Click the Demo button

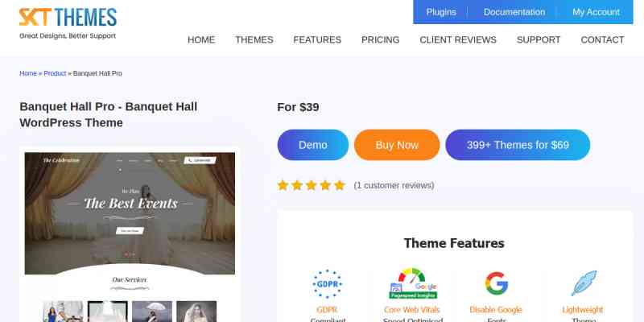click(313, 145)
